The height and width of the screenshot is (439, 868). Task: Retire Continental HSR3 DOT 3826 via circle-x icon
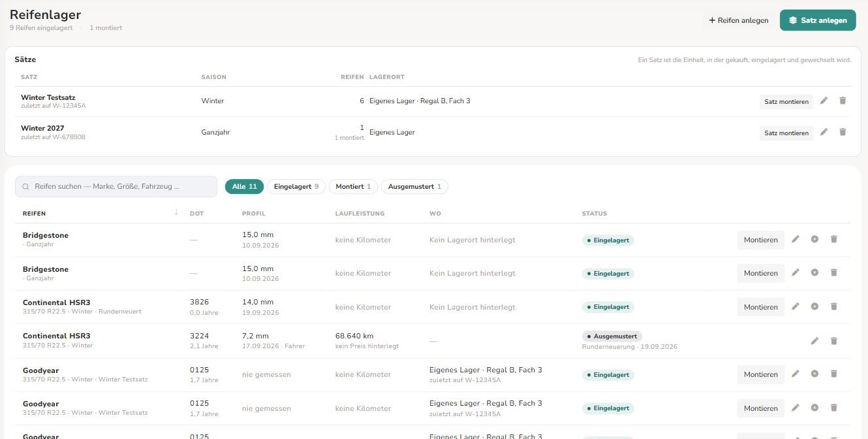(x=814, y=306)
